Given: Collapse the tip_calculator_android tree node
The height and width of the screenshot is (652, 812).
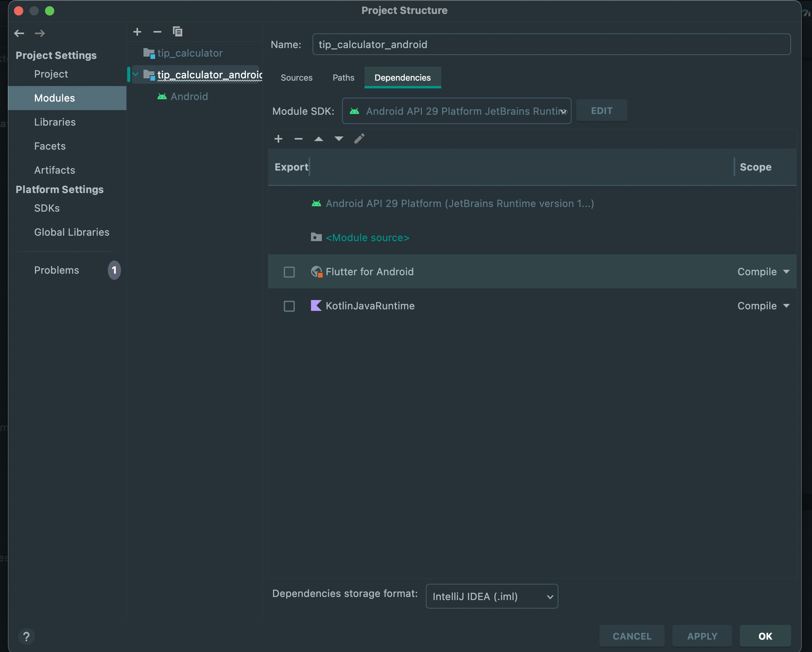Looking at the screenshot, I should pyautogui.click(x=136, y=74).
